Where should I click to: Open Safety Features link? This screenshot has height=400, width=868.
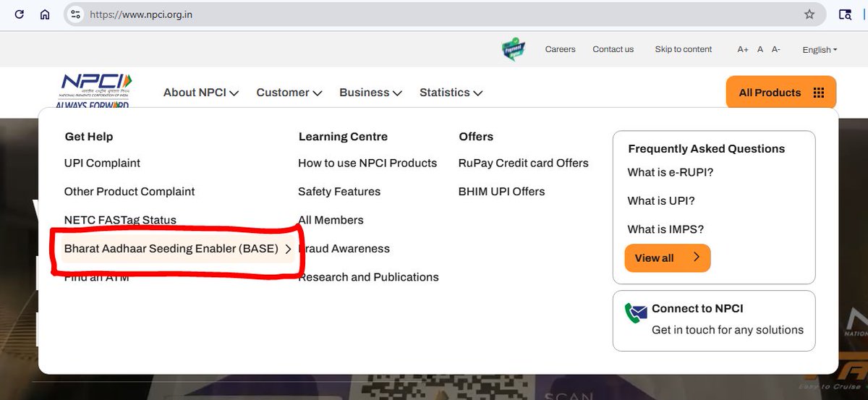339,192
